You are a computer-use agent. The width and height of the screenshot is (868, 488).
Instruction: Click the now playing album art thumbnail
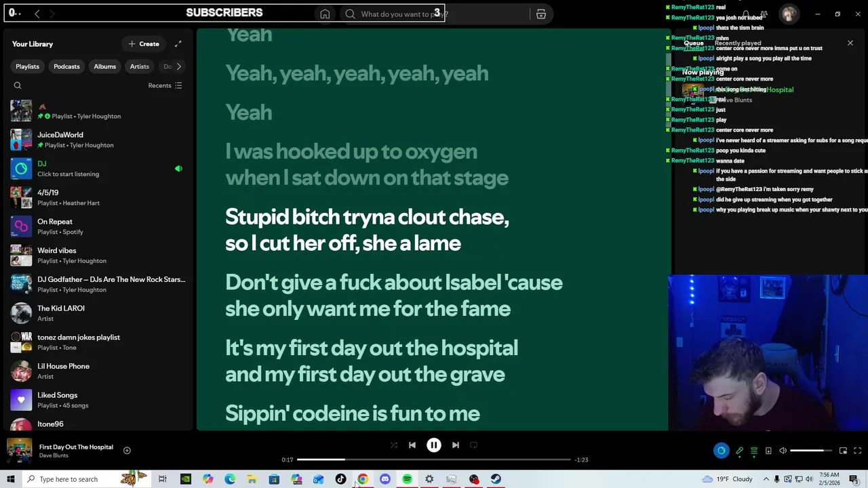click(x=19, y=451)
